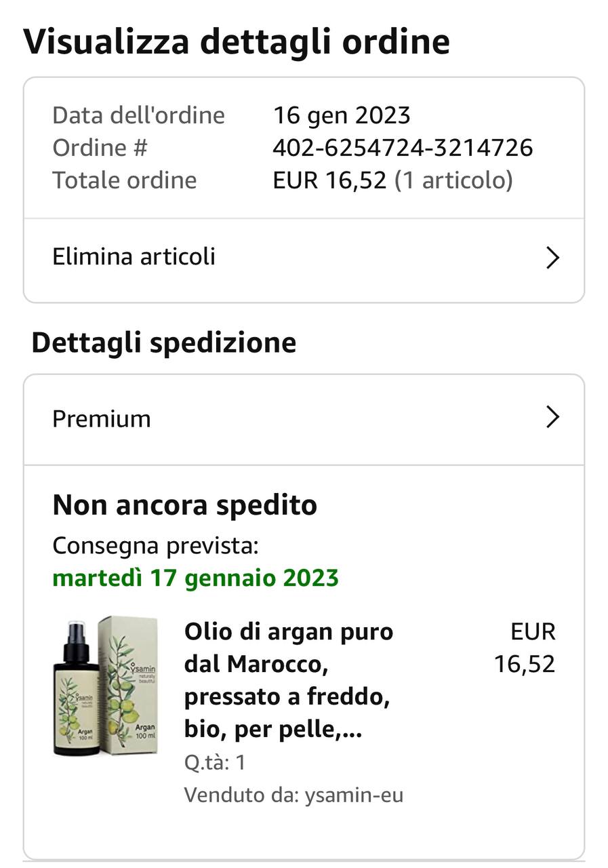Viewport: 608px width, 868px height.
Task: Expand the Elimina articoli chevron arrow
Action: 552,258
